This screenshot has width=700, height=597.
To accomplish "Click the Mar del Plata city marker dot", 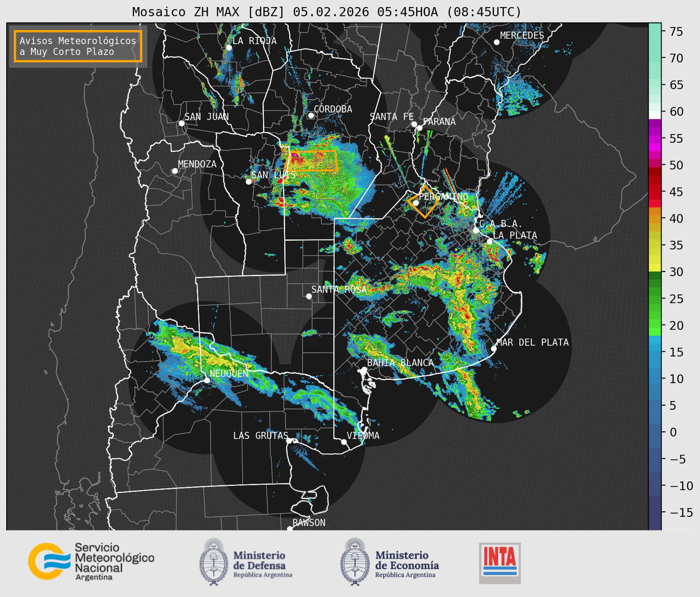I will pyautogui.click(x=494, y=348).
